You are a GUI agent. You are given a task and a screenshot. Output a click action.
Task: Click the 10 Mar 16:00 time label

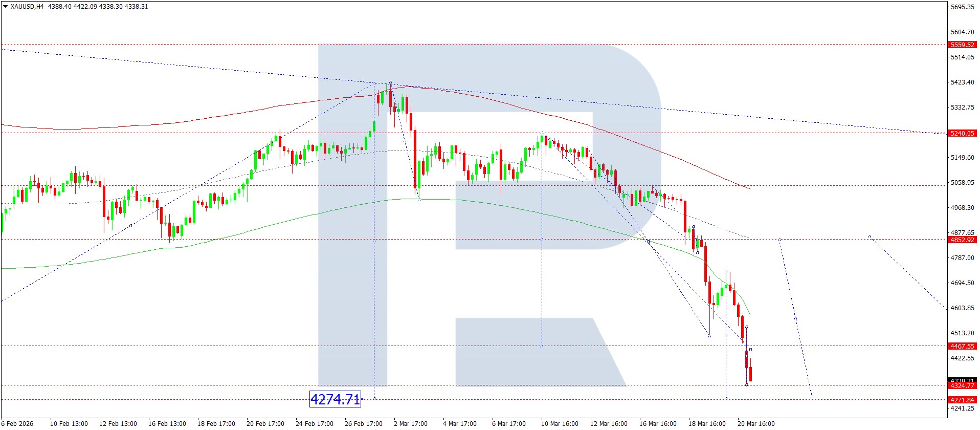coord(560,423)
